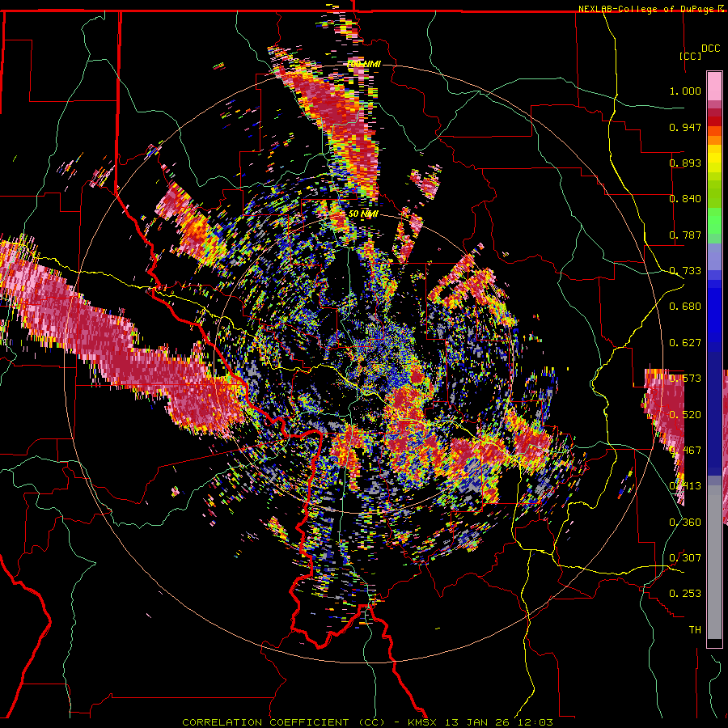Click the TH label beside the color bar
The width and height of the screenshot is (728, 728).
tap(695, 630)
